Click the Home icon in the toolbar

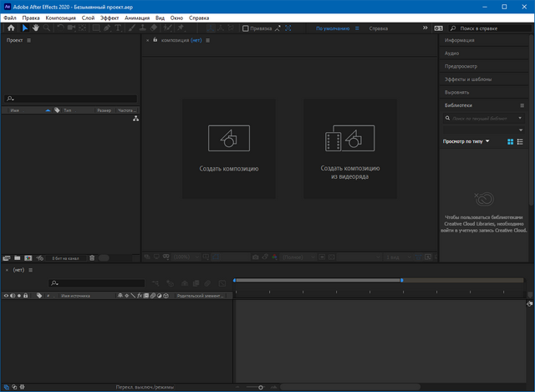pyautogui.click(x=11, y=28)
